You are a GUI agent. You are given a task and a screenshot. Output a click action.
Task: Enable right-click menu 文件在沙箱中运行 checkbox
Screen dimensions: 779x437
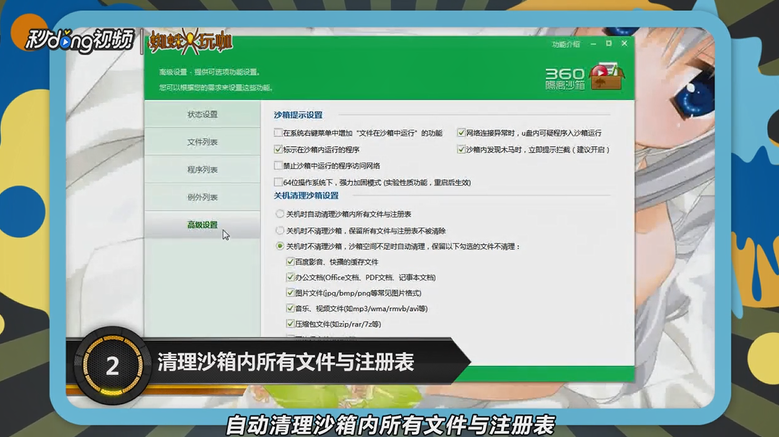click(x=278, y=133)
